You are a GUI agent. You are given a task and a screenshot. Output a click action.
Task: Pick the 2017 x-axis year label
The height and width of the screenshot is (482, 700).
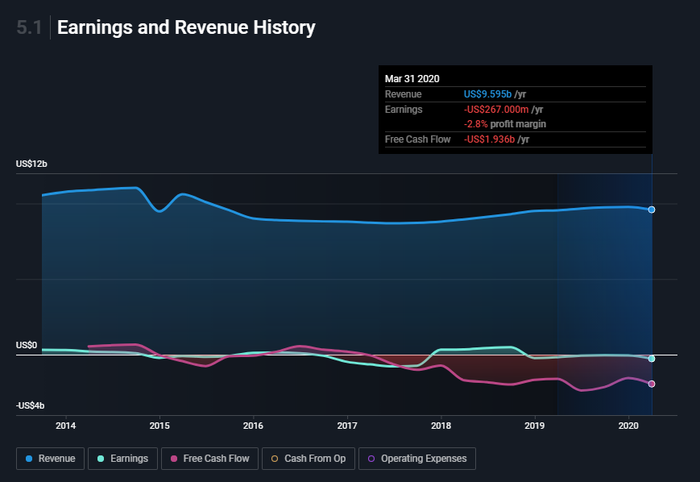[347, 425]
